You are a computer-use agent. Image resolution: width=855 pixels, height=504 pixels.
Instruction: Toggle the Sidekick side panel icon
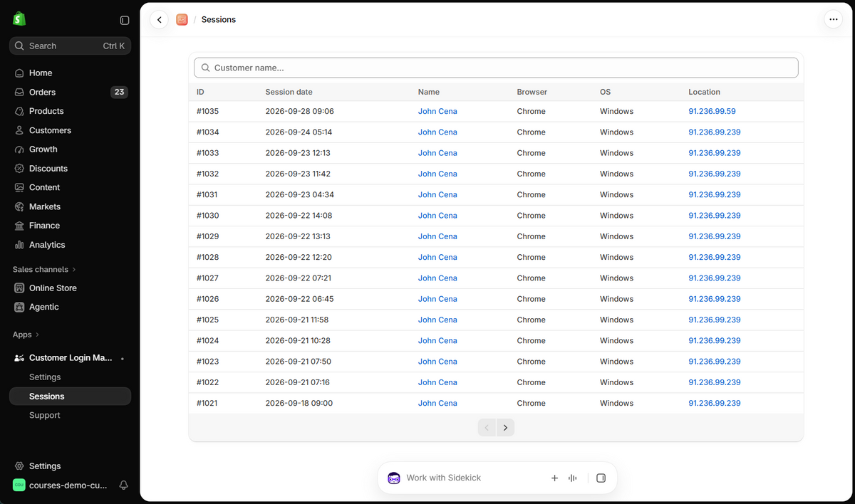(x=601, y=478)
